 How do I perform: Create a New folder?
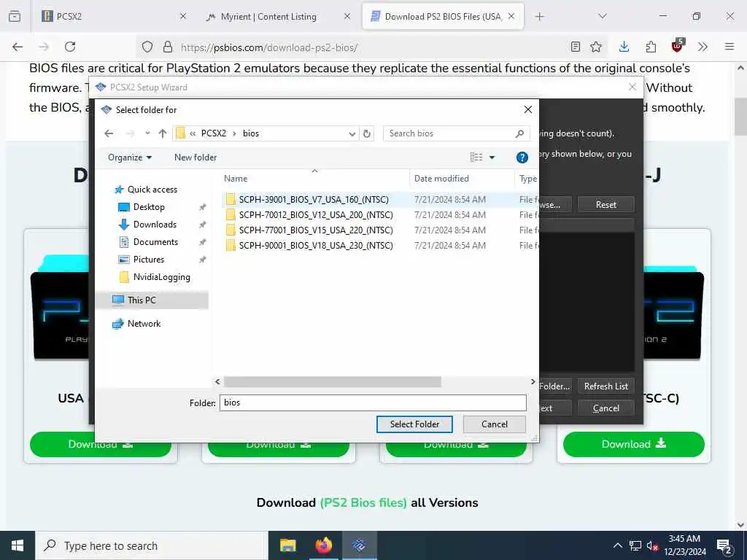point(196,157)
